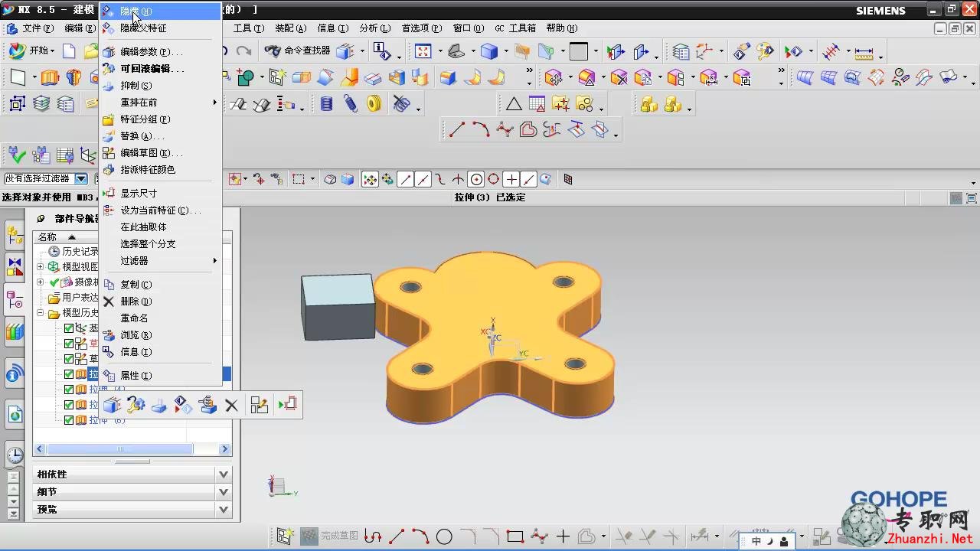The image size is (980, 551).
Task: Open the Reuse Library books tab
Action: pos(15,332)
